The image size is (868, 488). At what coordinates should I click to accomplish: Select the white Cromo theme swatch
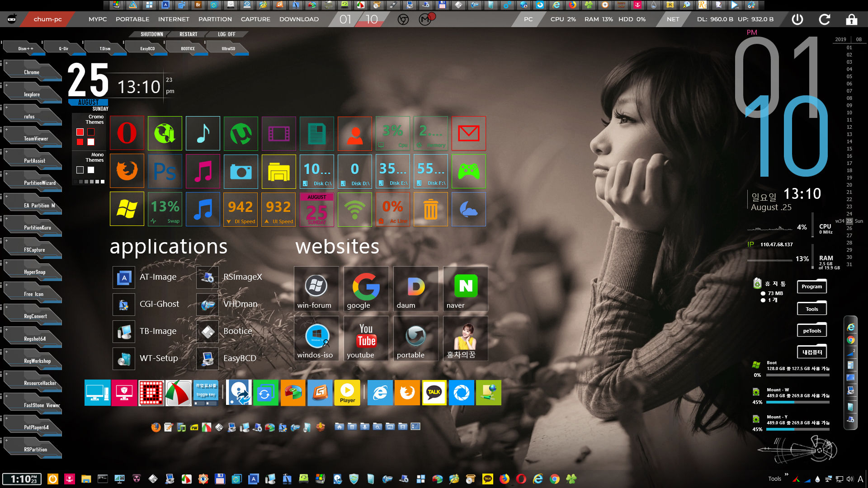click(x=91, y=142)
